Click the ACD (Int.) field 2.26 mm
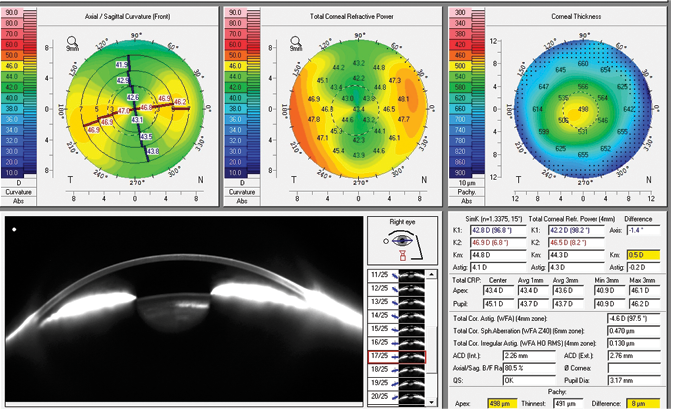Screen dimensions: 676x409 pos(529,356)
